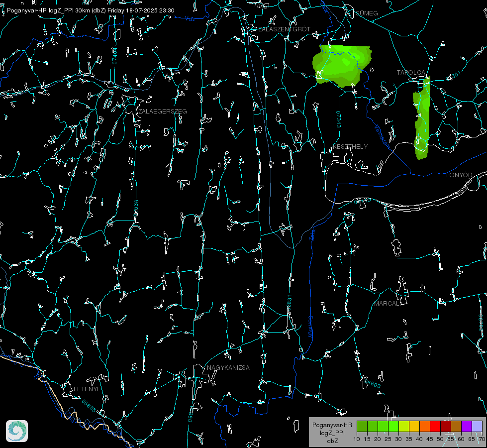The image size is (487, 448).
Task: Click the road number label 06835
Action: pos(89,406)
